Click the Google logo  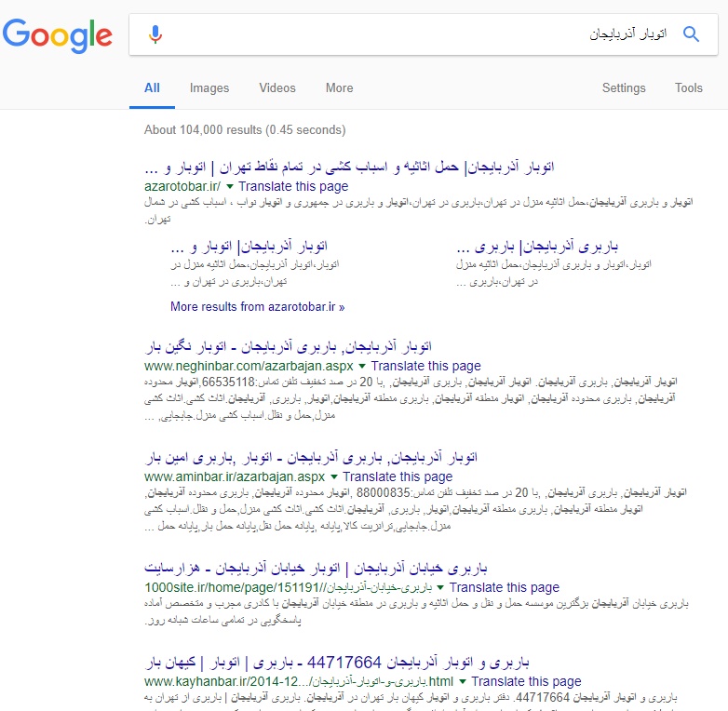(x=57, y=35)
